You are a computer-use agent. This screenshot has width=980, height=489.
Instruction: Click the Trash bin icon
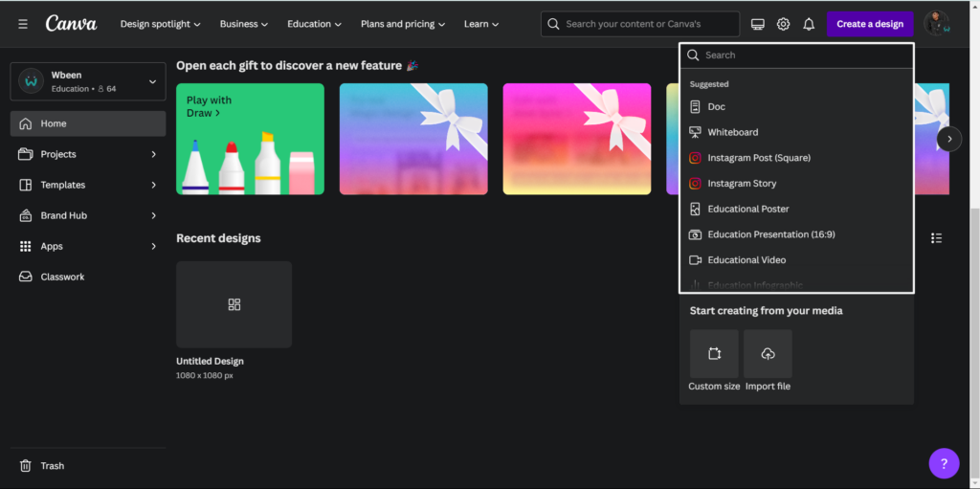pos(26,466)
